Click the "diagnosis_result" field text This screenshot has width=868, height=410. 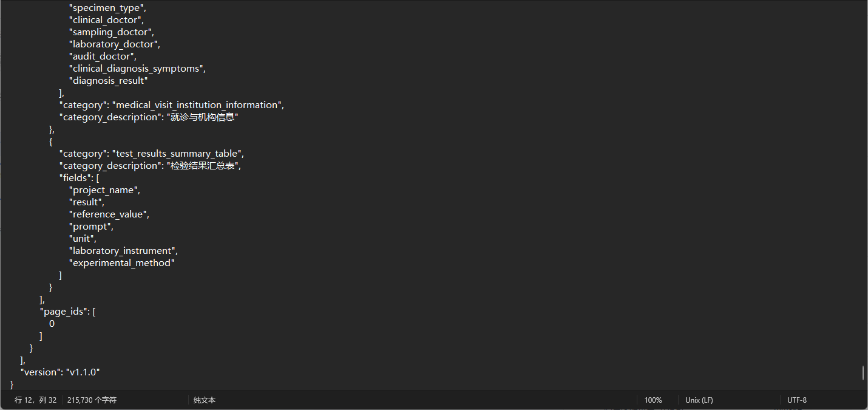(x=109, y=81)
